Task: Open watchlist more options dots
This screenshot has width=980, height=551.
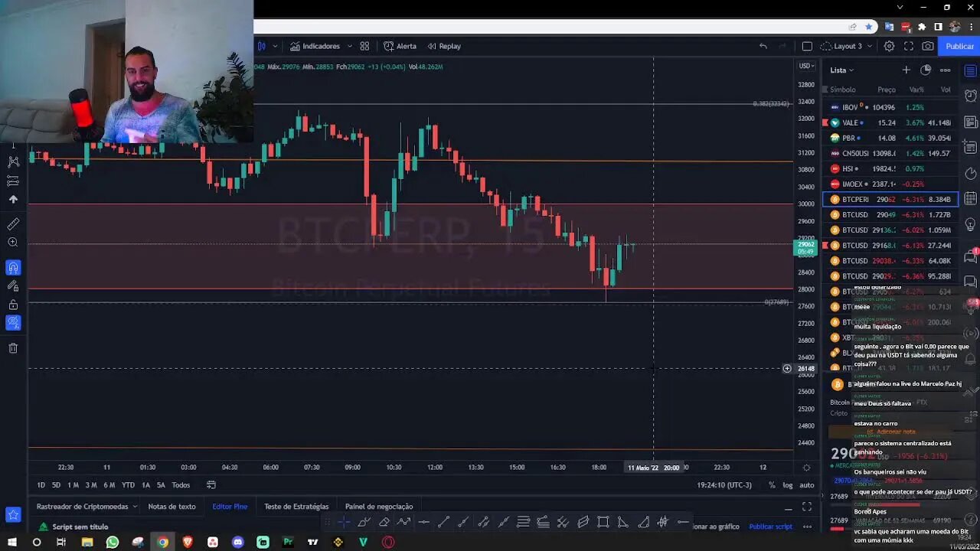Action: point(946,70)
